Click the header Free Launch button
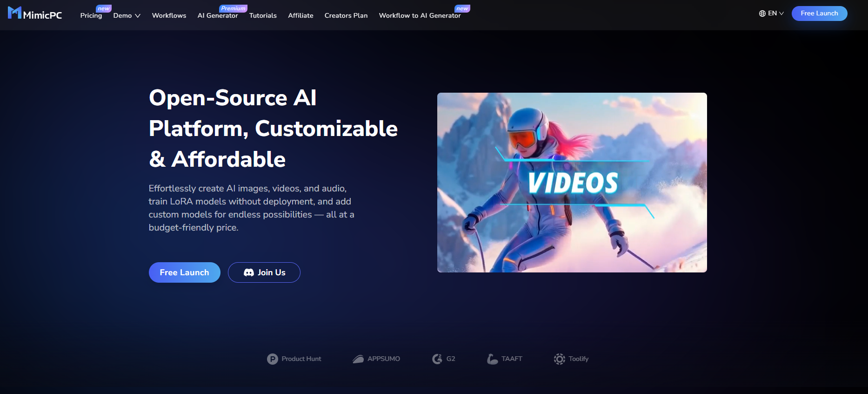 point(820,14)
